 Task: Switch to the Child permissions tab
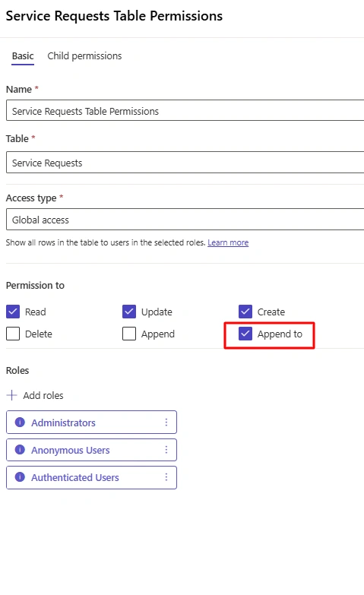(x=84, y=55)
